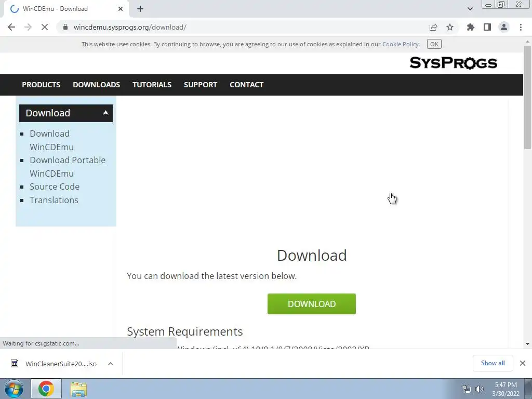This screenshot has height=399, width=532.
Task: Close the downloads bar
Action: [x=523, y=363]
